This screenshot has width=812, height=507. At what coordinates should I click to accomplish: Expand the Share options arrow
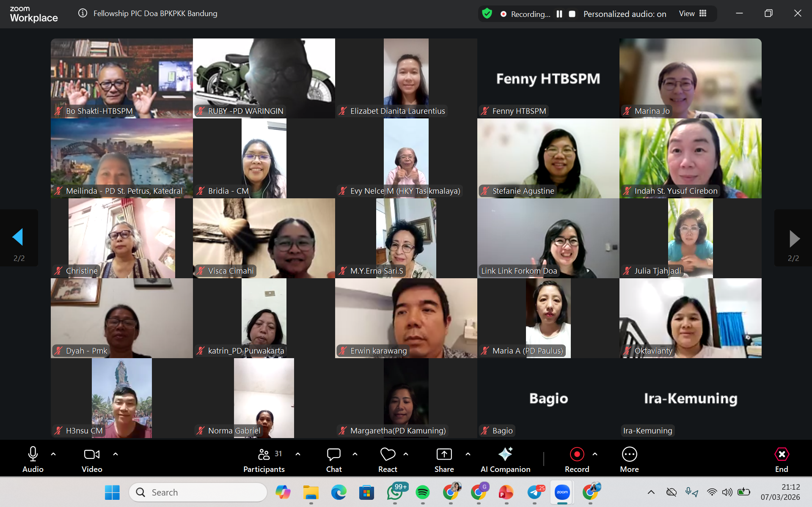pyautogui.click(x=468, y=454)
